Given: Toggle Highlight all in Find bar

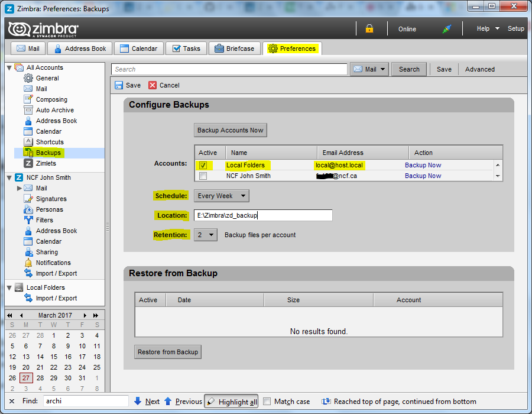Looking at the screenshot, I should pos(231,402).
